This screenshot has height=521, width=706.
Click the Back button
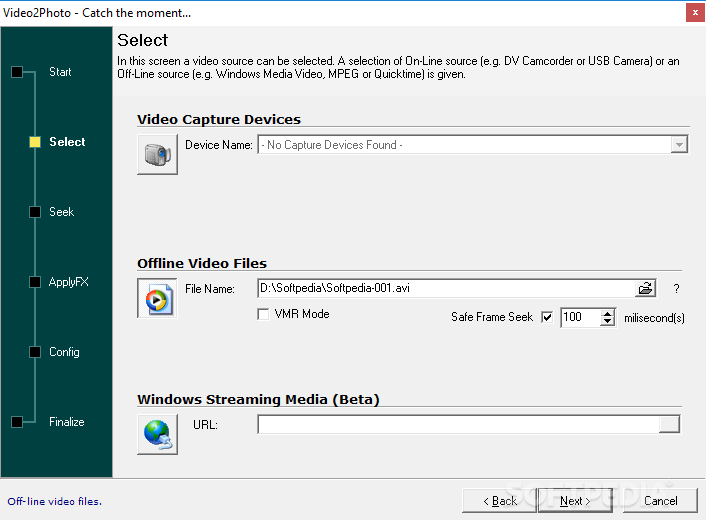pos(499,501)
